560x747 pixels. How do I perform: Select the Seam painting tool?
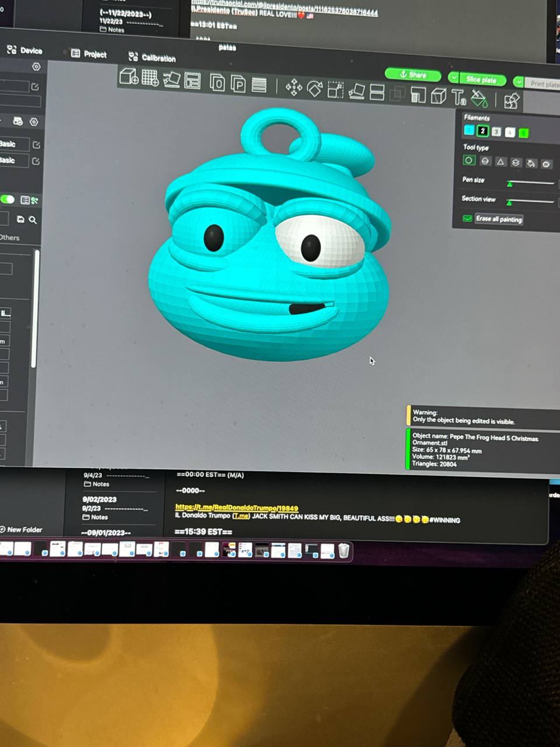tap(439, 96)
